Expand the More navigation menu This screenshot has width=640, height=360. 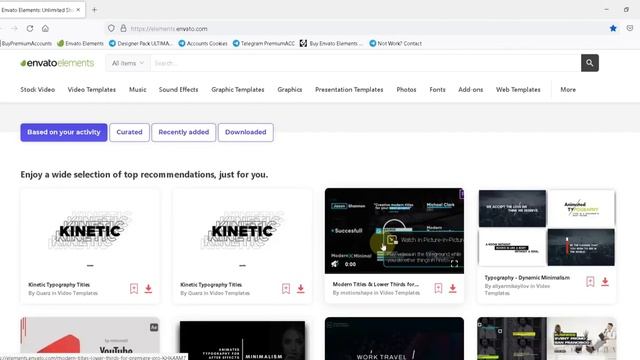[568, 89]
